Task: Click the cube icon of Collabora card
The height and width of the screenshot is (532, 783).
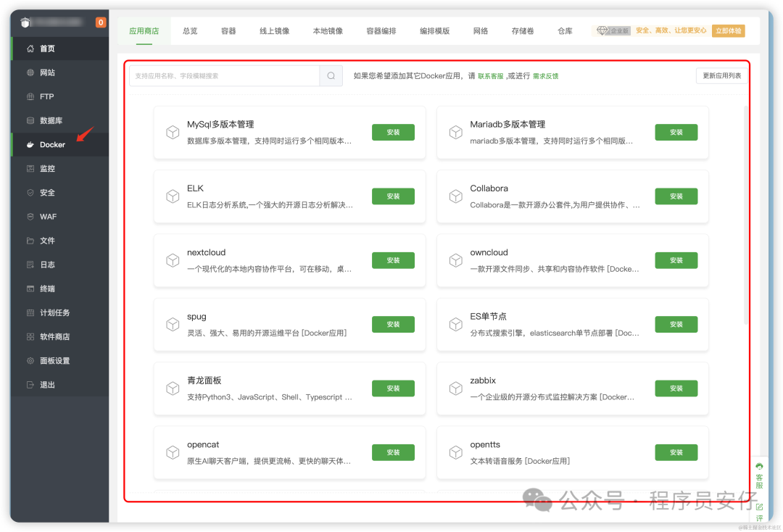Action: pos(456,196)
